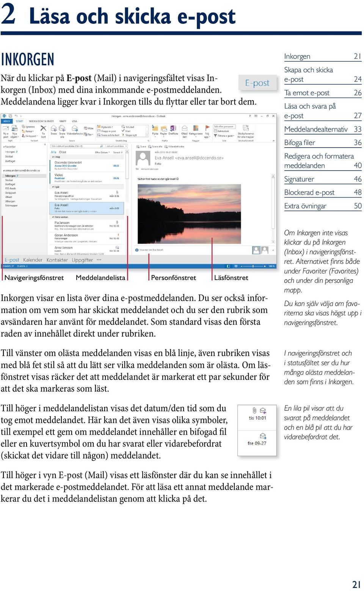This screenshot has width=364, height=591.
Task: Click the Eva Ansell contact avatar in reading pane
Action: pyautogui.click(x=143, y=159)
